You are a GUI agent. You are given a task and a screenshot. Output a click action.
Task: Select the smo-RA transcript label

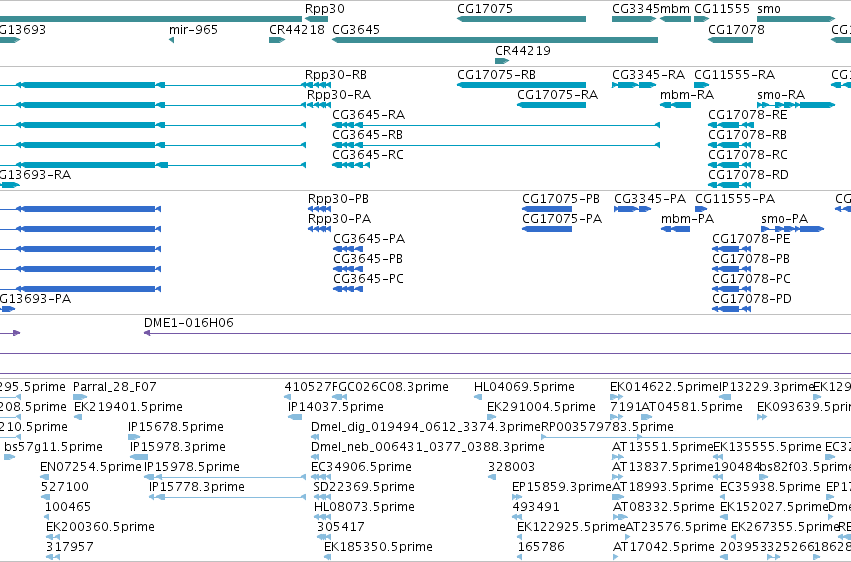pos(781,95)
